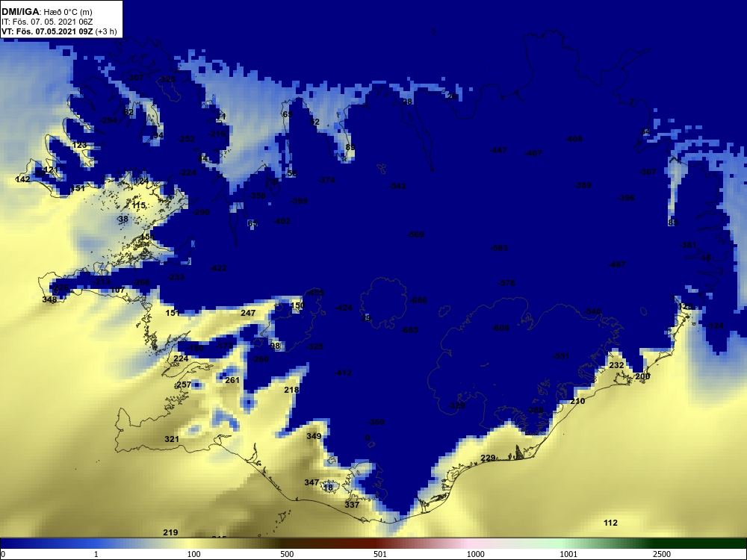This screenshot has width=747, height=560.
Task: Click the map value -551
Action: click(561, 356)
